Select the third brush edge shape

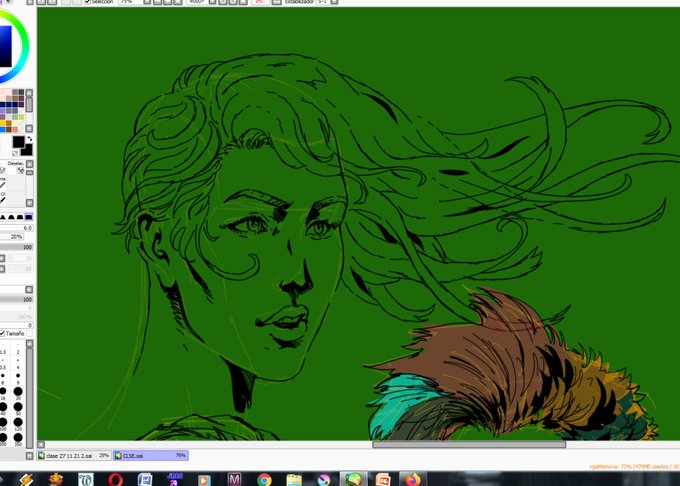20,217
